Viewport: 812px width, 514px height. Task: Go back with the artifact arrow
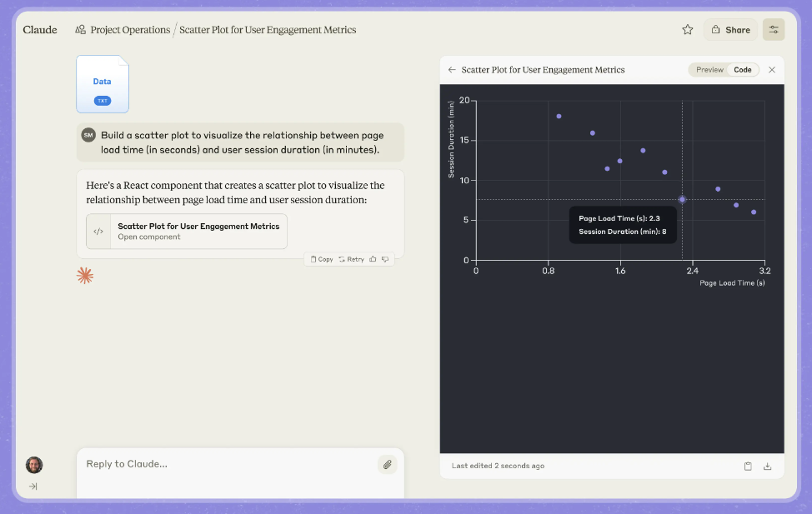[452, 70]
